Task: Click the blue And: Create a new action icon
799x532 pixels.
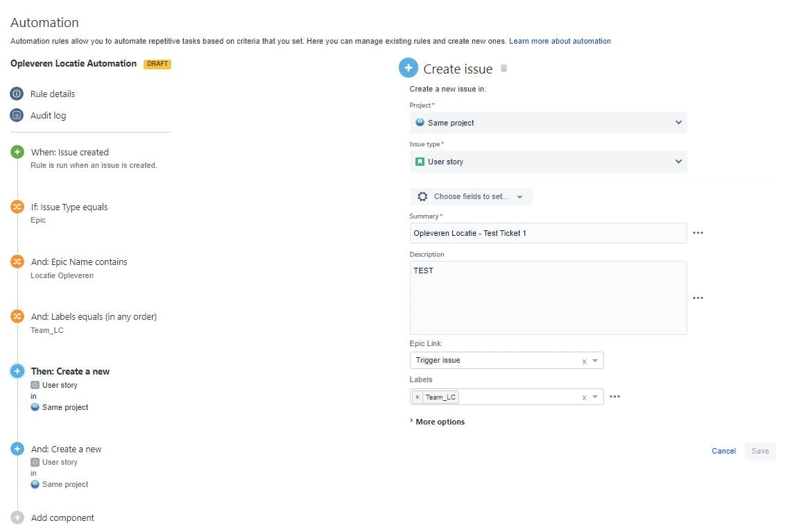Action: 17,449
